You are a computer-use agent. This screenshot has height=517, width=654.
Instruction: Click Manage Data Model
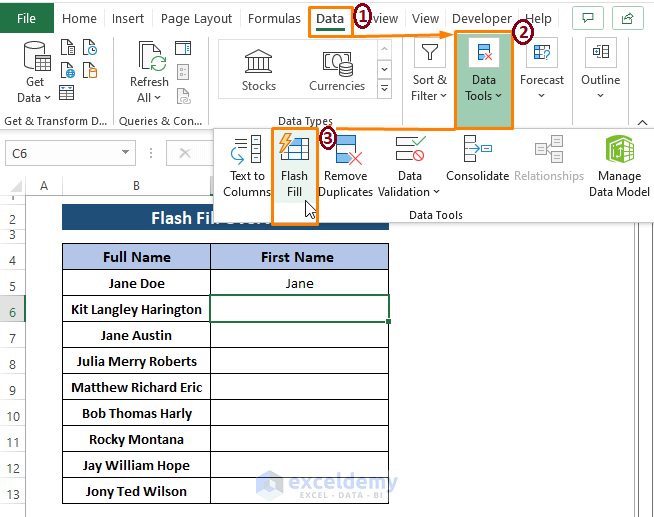(x=619, y=166)
